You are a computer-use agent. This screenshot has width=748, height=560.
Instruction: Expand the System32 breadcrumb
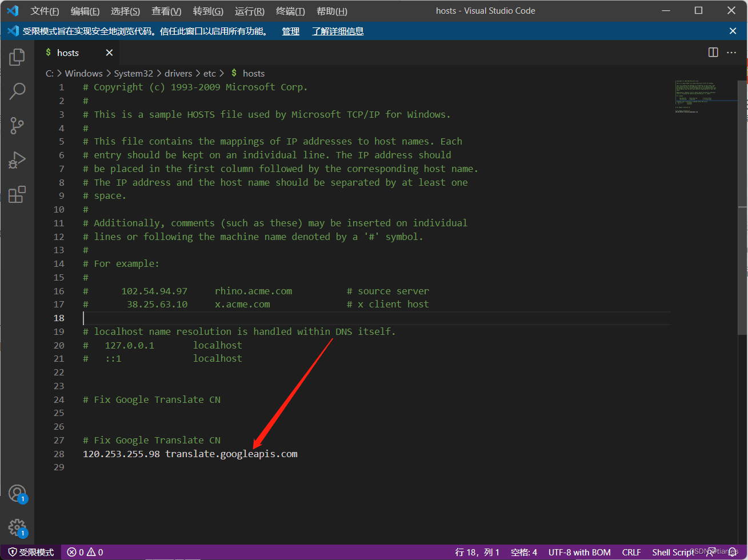(x=134, y=73)
